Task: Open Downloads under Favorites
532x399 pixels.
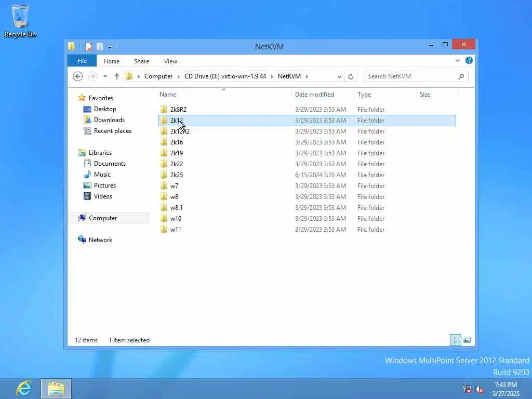Action: 109,120
